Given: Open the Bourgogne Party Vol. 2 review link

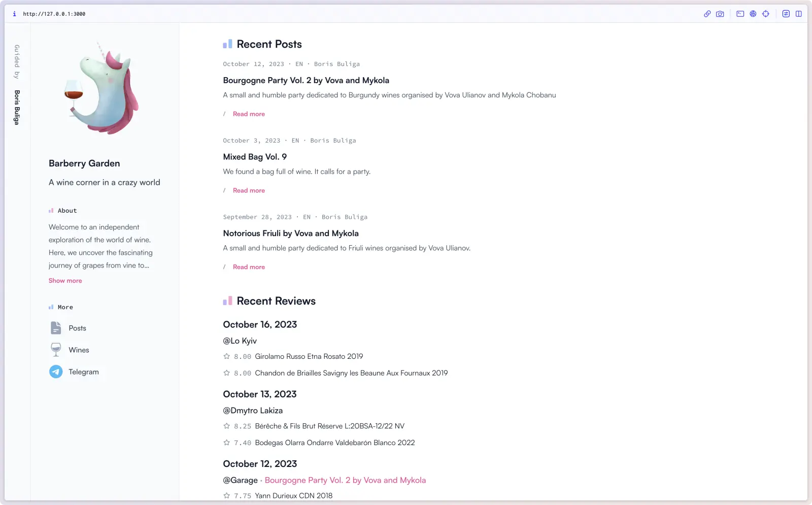Looking at the screenshot, I should [x=345, y=480].
